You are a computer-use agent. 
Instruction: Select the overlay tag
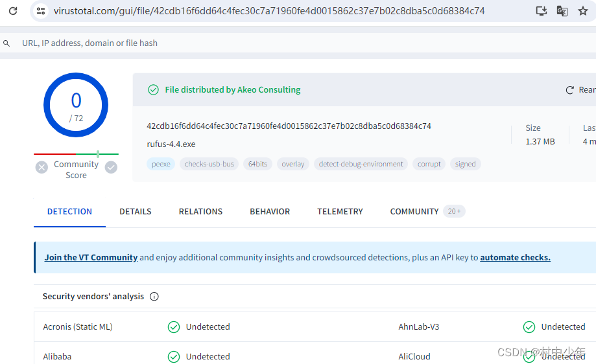click(x=293, y=164)
